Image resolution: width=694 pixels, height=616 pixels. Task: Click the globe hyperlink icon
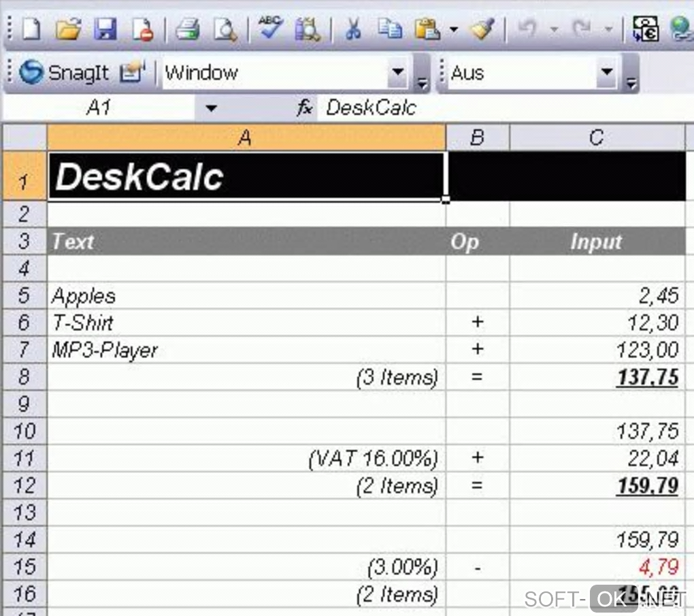pos(682,29)
